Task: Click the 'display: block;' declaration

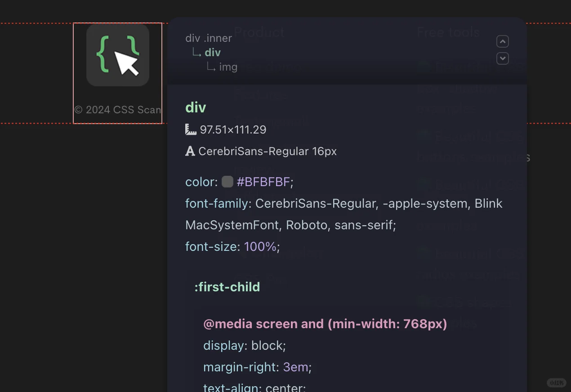Action: (245, 346)
